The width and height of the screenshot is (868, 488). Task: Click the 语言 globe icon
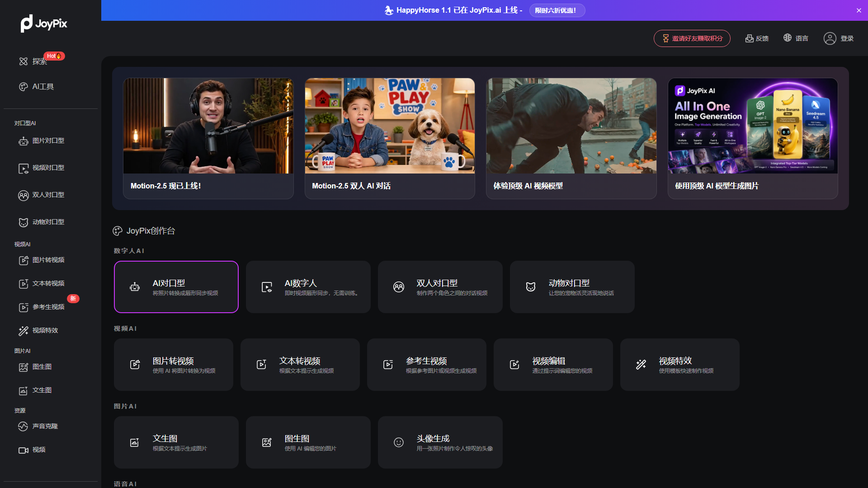[788, 38]
